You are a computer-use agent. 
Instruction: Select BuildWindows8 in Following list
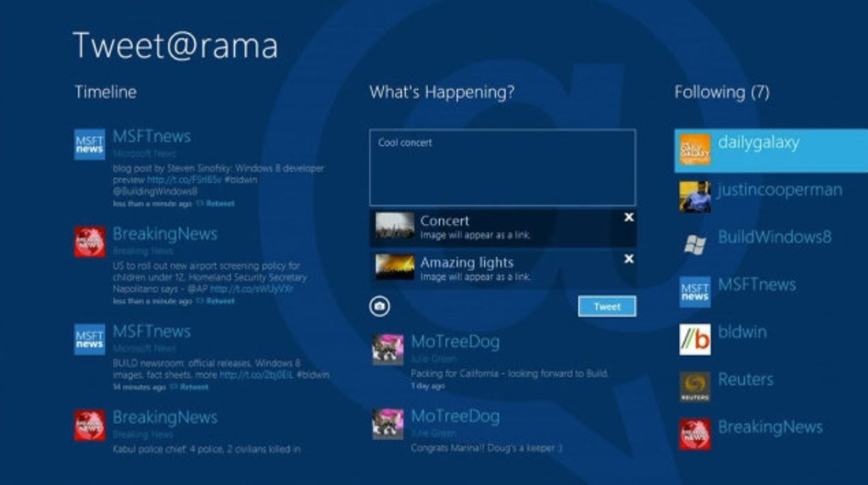pyautogui.click(x=771, y=244)
